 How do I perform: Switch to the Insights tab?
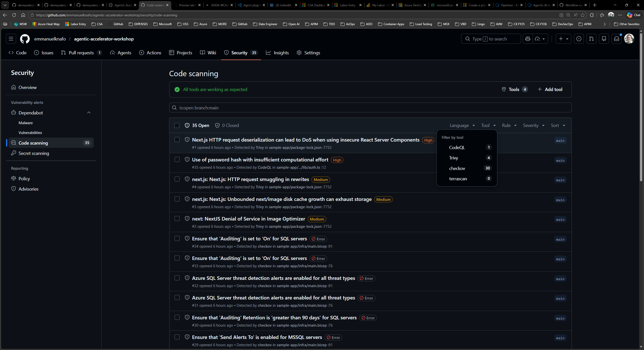281,53
